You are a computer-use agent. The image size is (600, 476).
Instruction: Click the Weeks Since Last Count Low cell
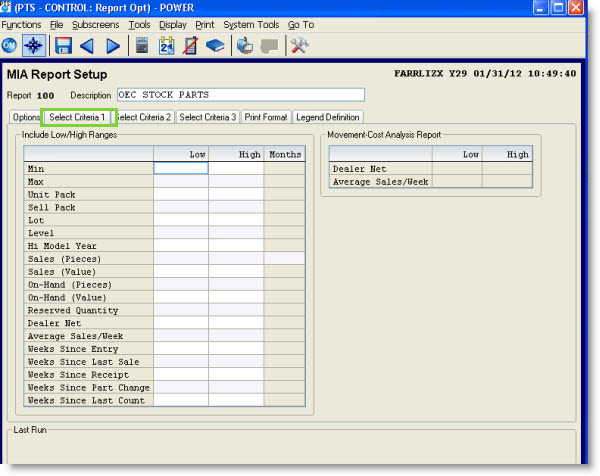[181, 400]
